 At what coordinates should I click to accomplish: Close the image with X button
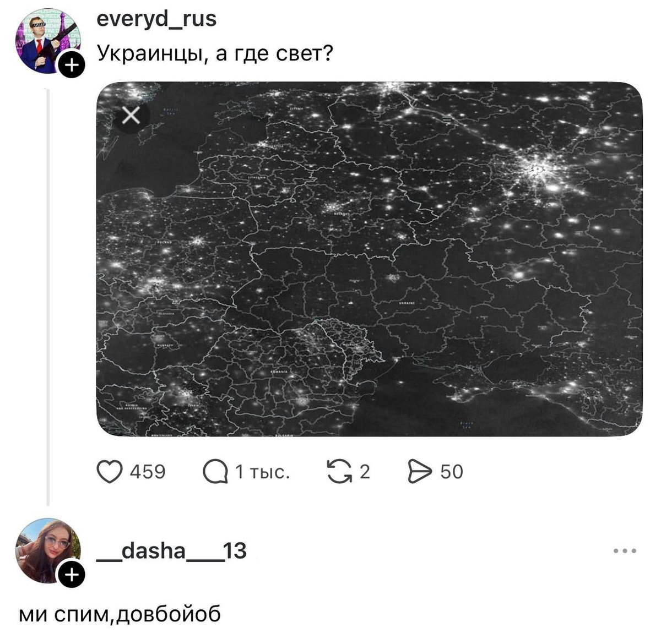[131, 116]
